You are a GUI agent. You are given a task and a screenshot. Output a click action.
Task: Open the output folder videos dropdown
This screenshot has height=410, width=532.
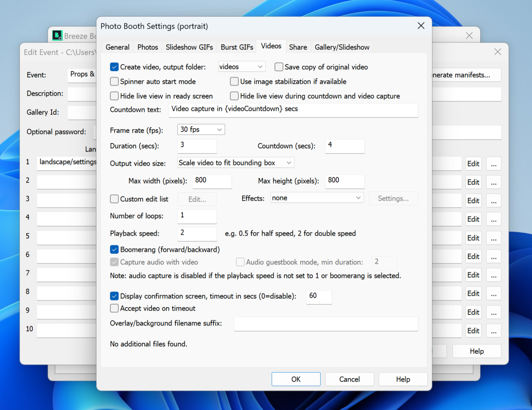tap(242, 67)
